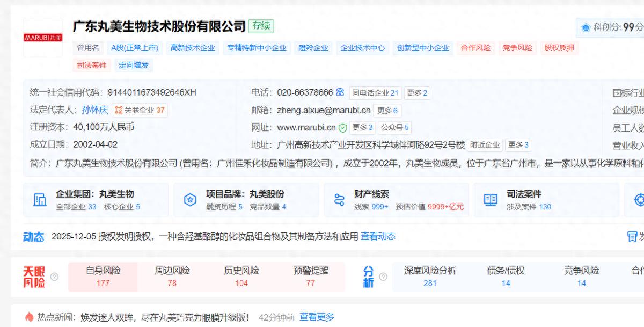Image resolution: width=644 pixels, height=327 pixels.
Task: Open 深度风险分析 281 tab
Action: point(430,277)
